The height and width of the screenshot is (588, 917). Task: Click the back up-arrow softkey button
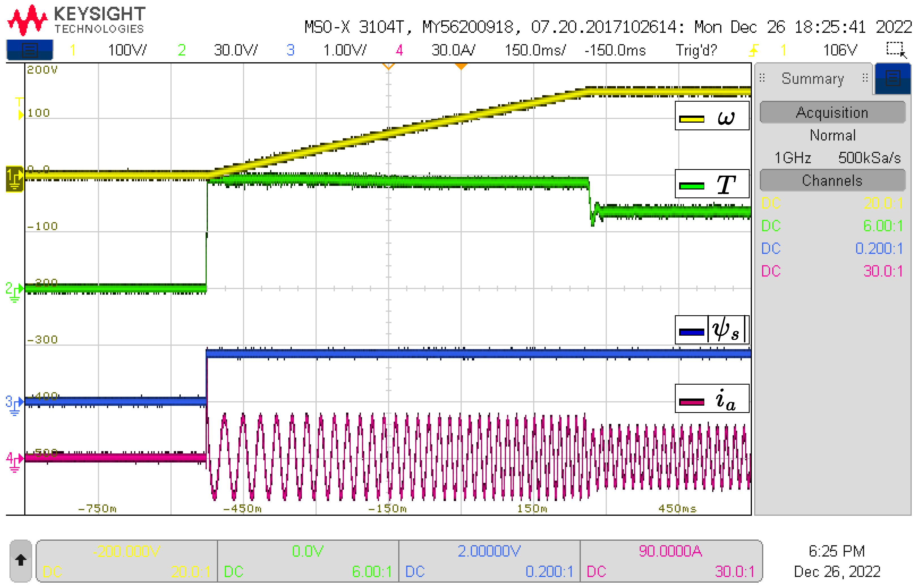pyautogui.click(x=21, y=561)
